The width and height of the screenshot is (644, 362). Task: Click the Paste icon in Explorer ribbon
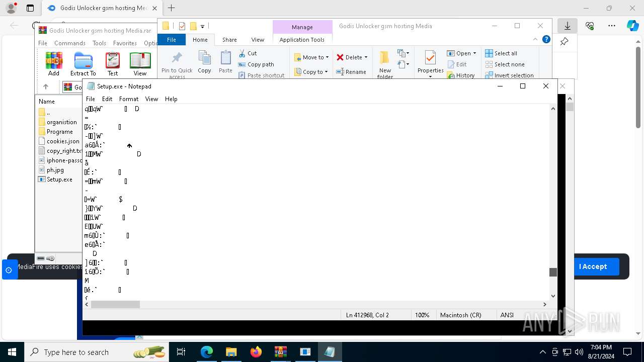tap(225, 62)
